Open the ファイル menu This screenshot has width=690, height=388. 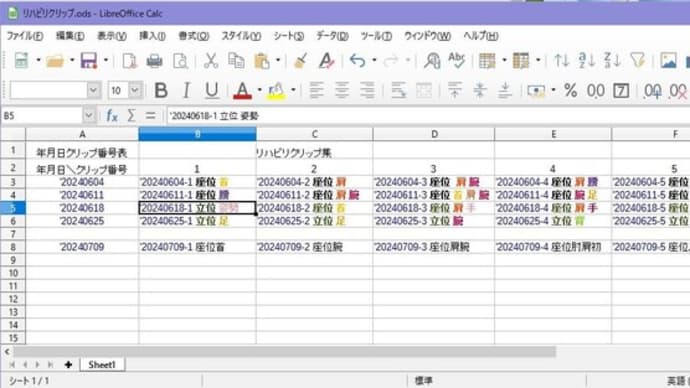[x=25, y=36]
